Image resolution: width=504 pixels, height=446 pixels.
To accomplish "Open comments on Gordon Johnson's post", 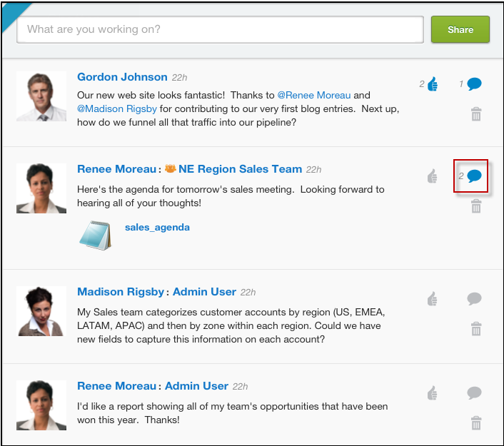I will coord(474,84).
